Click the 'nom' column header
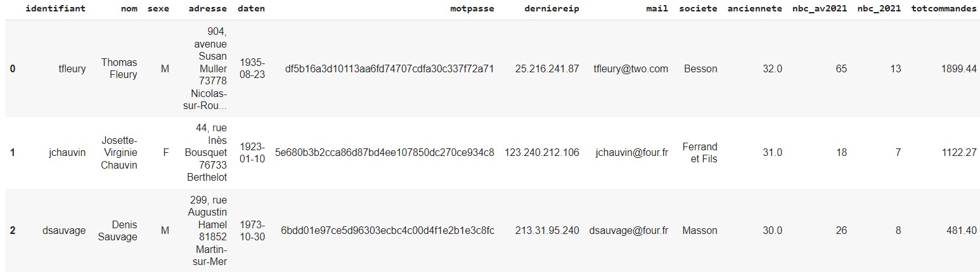The height and width of the screenshot is (272, 980). click(129, 9)
